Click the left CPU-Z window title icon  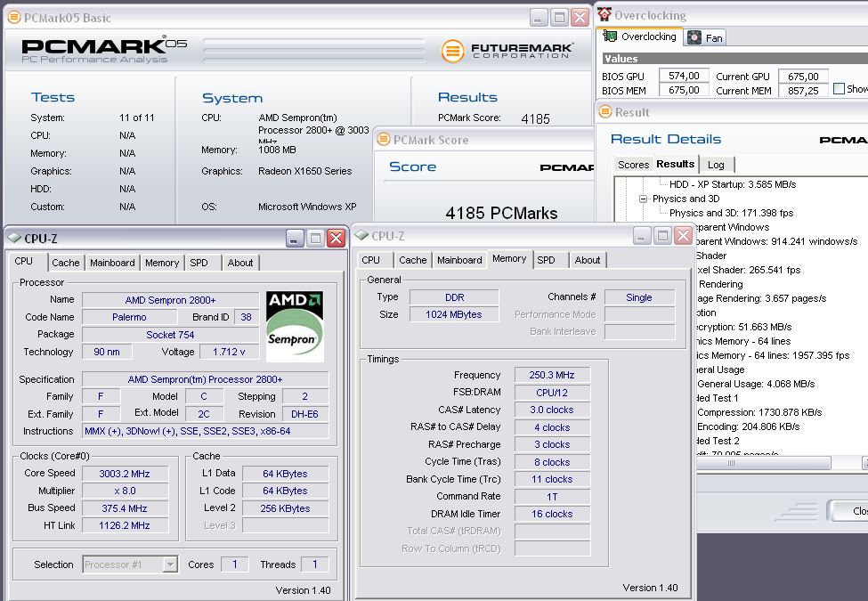[x=14, y=238]
